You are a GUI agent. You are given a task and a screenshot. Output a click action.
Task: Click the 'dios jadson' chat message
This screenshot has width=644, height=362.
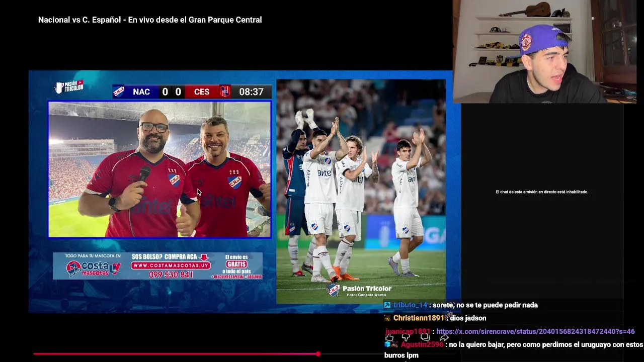coord(468,318)
